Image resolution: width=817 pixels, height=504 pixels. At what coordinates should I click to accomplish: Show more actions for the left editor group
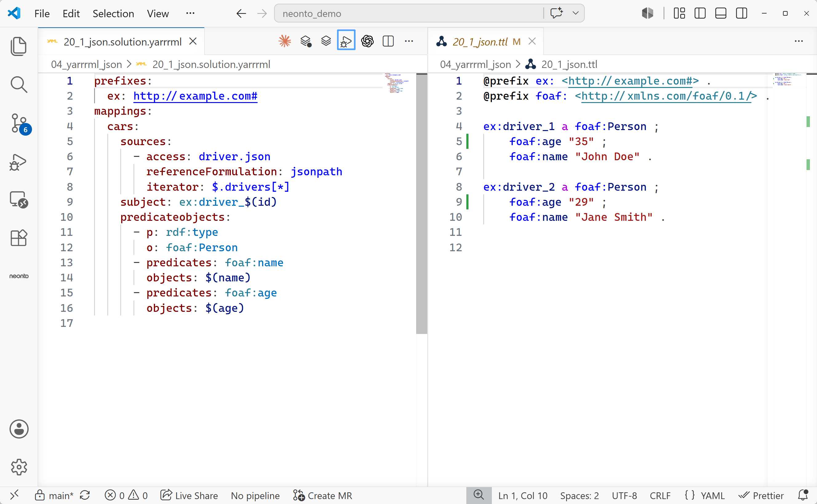click(409, 41)
